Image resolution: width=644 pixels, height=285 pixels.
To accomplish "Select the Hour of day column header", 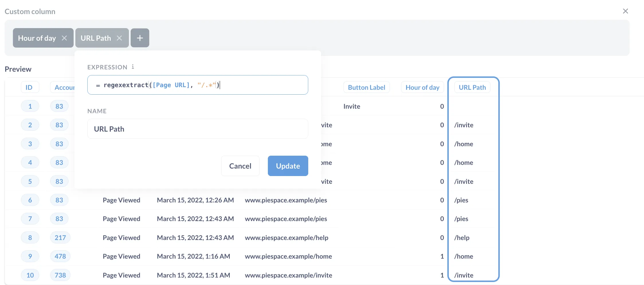I will (422, 87).
